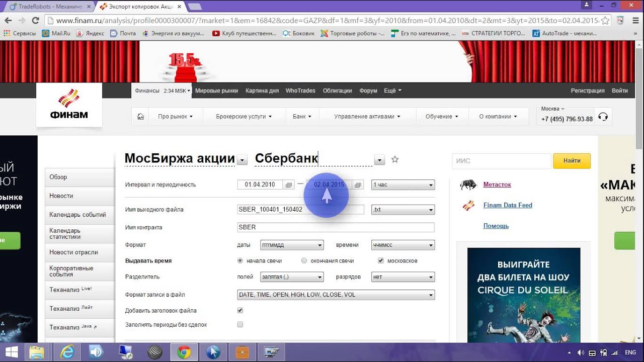Click the Cirque du Soleil ad banner
This screenshot has height=362, width=644.
(523, 295)
